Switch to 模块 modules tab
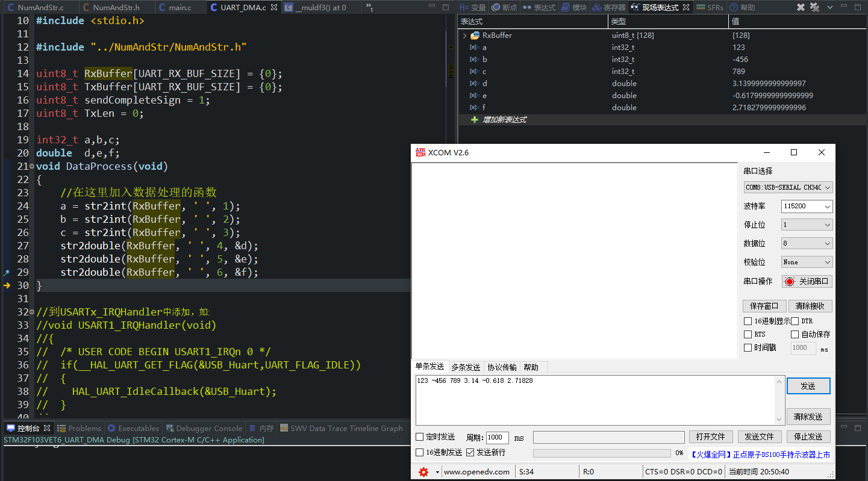868x481 pixels. (574, 8)
